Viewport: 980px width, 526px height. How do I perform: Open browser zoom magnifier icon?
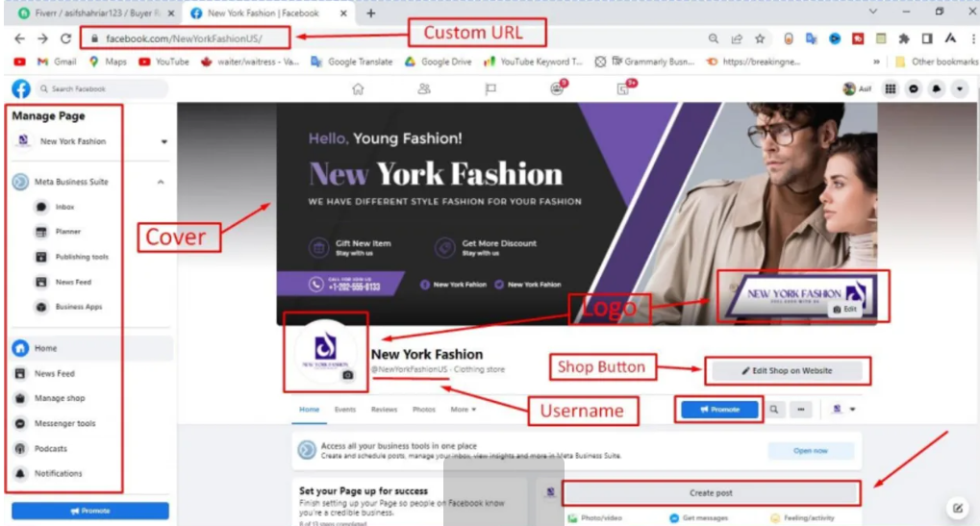point(714,38)
